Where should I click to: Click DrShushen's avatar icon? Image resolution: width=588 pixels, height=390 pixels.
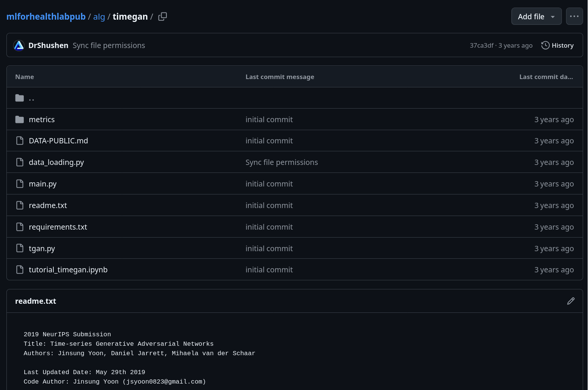pyautogui.click(x=19, y=45)
